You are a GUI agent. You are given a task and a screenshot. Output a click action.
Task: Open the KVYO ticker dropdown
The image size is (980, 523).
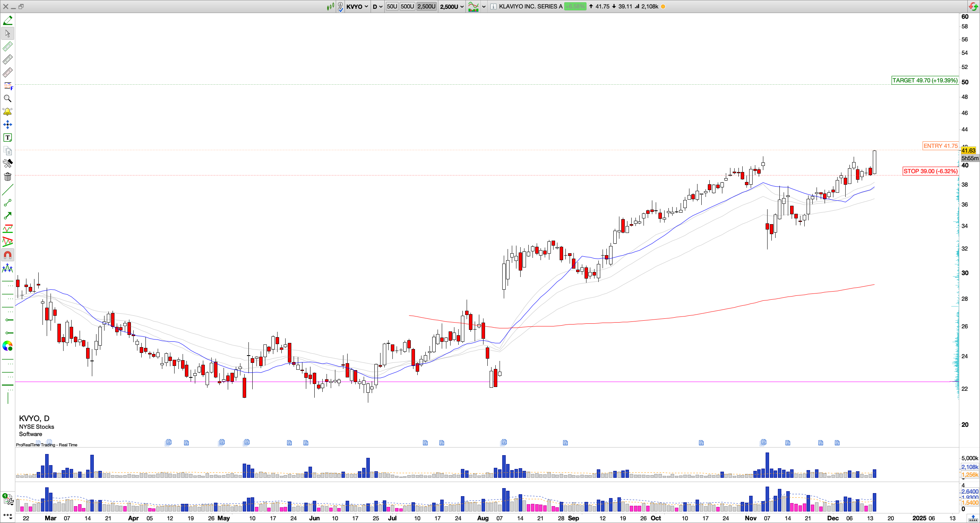tap(358, 7)
